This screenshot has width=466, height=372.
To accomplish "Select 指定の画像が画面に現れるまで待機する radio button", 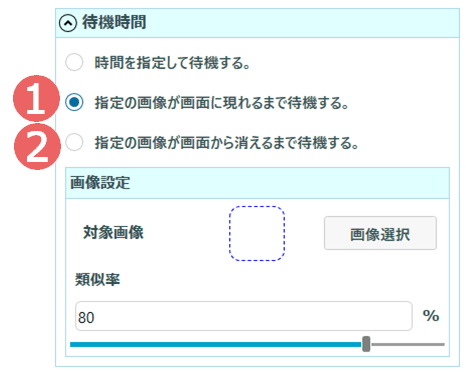I will (74, 102).
